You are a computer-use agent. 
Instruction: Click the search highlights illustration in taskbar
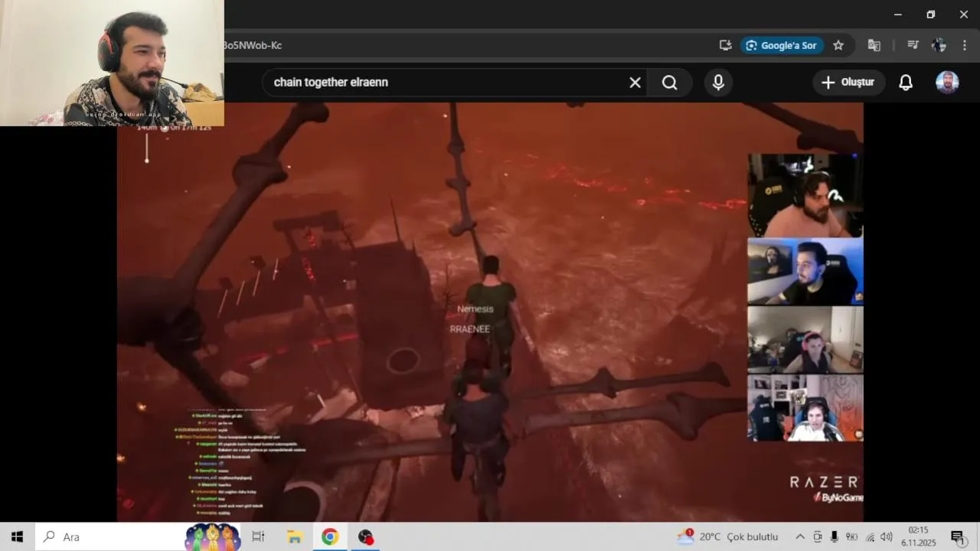(213, 537)
